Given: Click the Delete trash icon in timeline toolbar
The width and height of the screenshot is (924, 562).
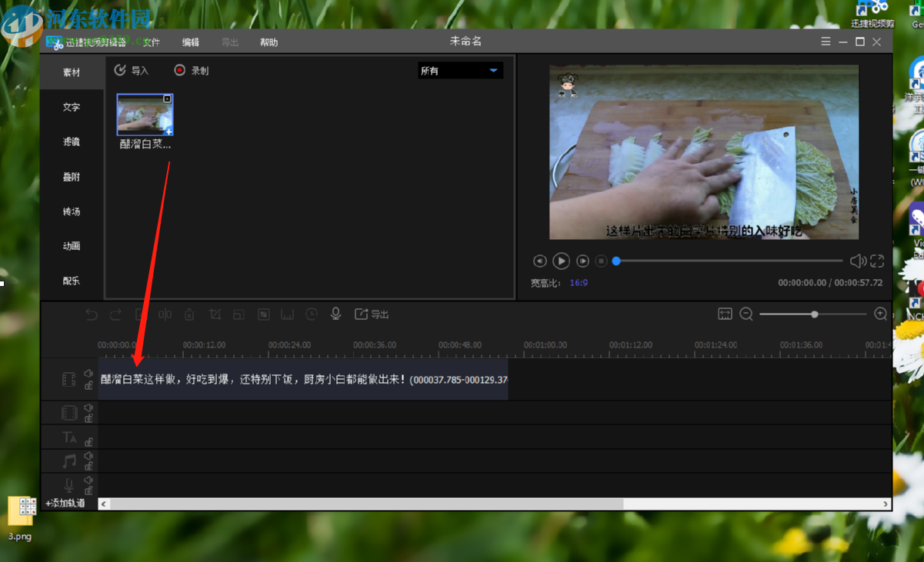Looking at the screenshot, I should 189,314.
